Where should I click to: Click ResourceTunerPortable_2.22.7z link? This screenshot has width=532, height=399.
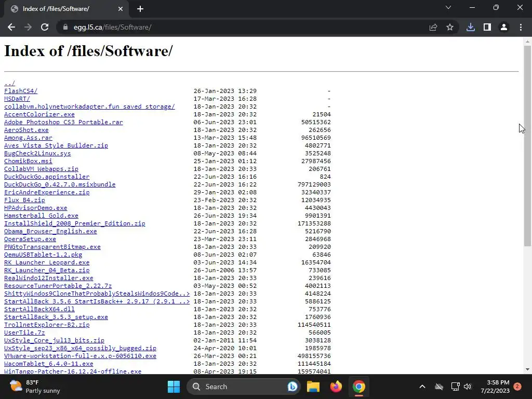58,286
